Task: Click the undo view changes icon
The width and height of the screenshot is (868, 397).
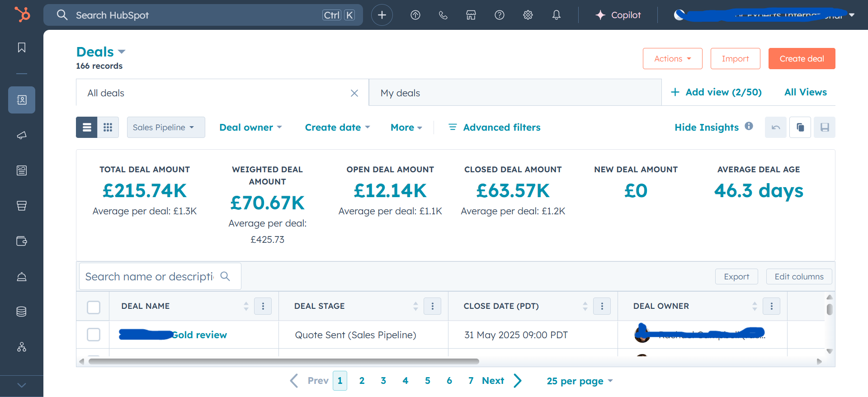Action: (x=776, y=128)
